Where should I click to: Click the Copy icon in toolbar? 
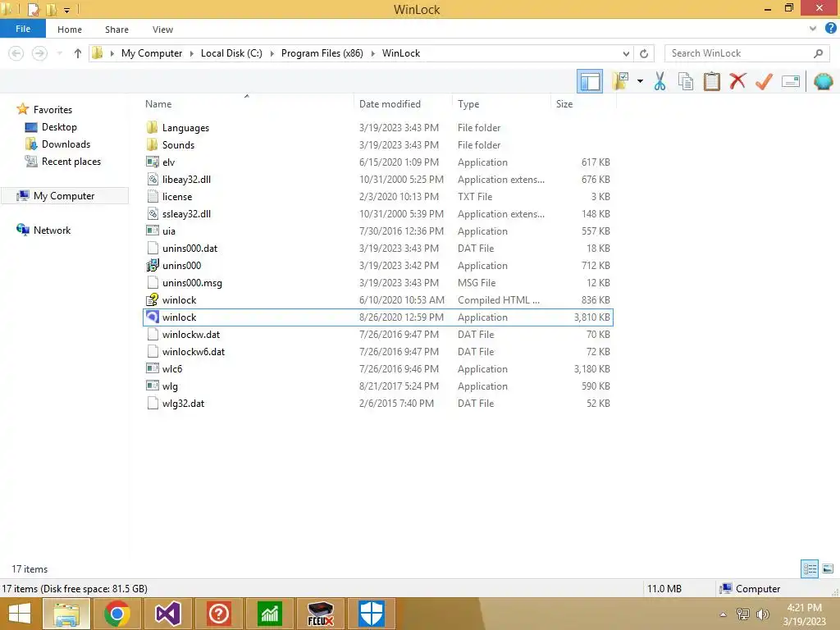pos(685,81)
